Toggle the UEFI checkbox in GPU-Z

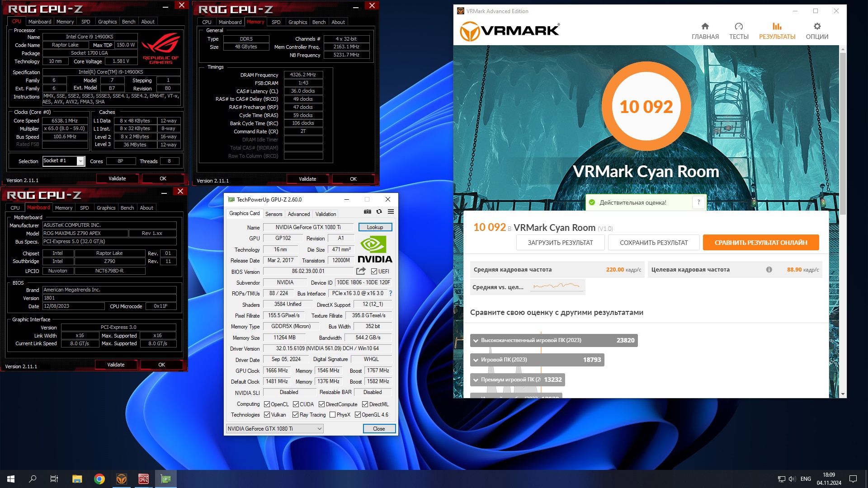point(374,272)
